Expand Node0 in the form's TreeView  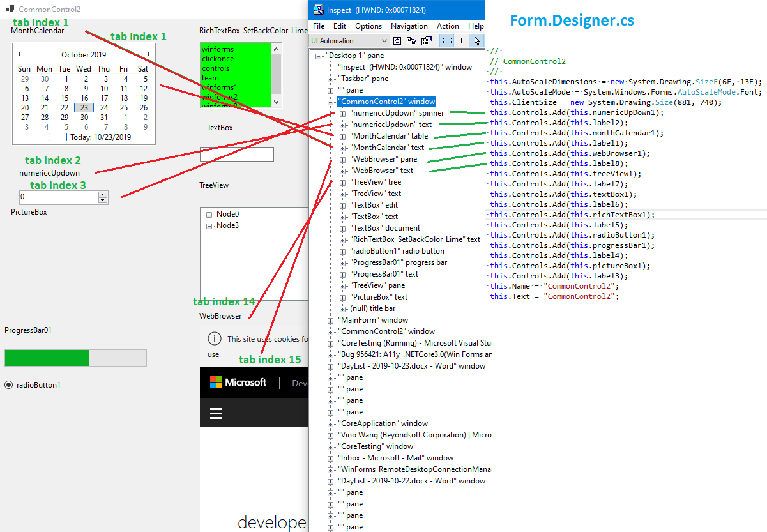coord(209,214)
